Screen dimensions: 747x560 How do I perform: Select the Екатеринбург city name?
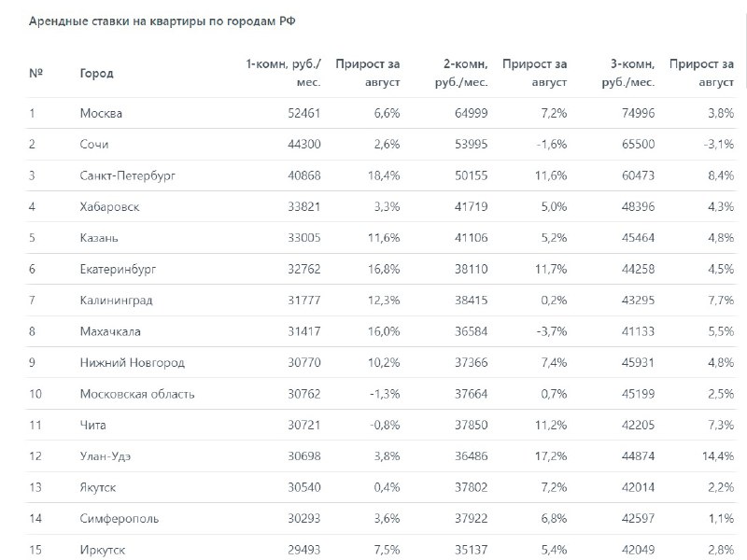click(x=118, y=270)
